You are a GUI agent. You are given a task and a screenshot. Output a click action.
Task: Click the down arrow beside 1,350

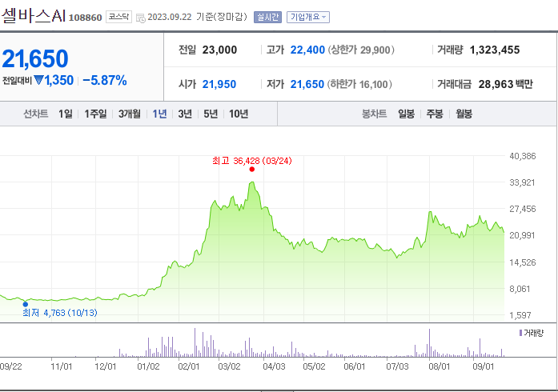[x=38, y=80]
